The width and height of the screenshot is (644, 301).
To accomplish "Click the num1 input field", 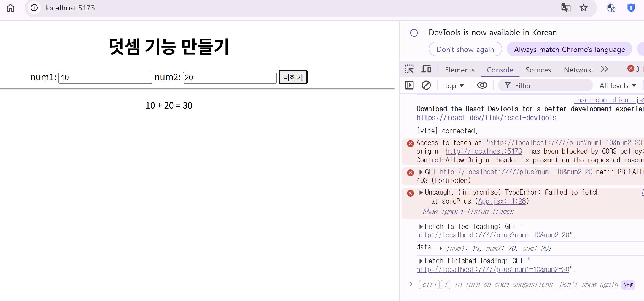I will click(105, 78).
